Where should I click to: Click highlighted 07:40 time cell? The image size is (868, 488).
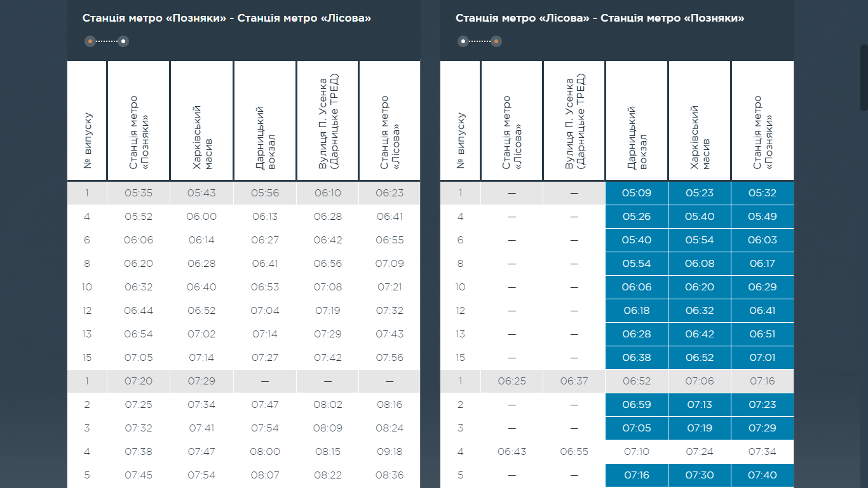pos(763,475)
